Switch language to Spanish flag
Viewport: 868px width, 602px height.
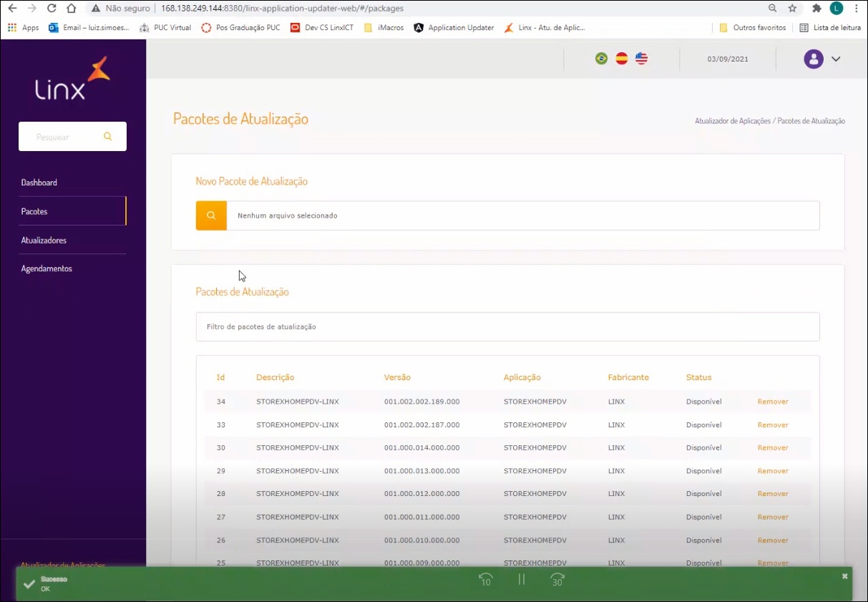coord(622,59)
